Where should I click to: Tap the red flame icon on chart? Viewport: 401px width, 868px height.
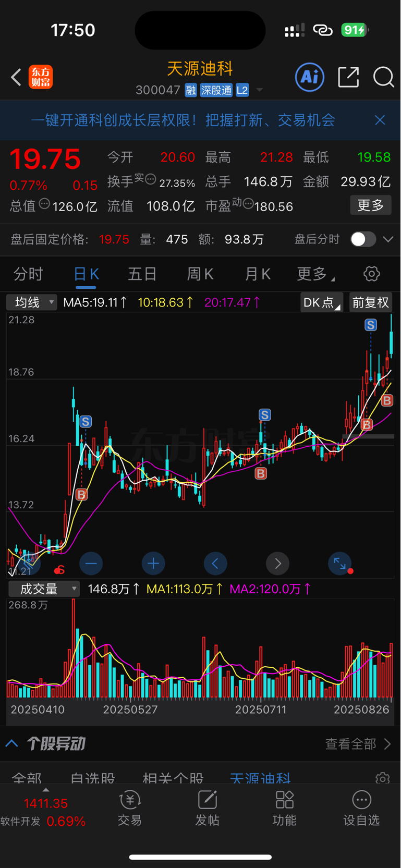point(59,570)
